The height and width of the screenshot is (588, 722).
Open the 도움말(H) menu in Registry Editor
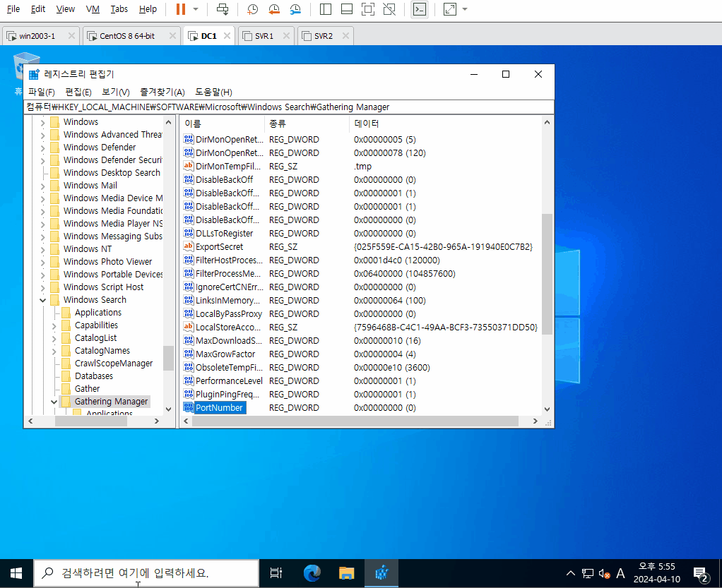(x=213, y=92)
